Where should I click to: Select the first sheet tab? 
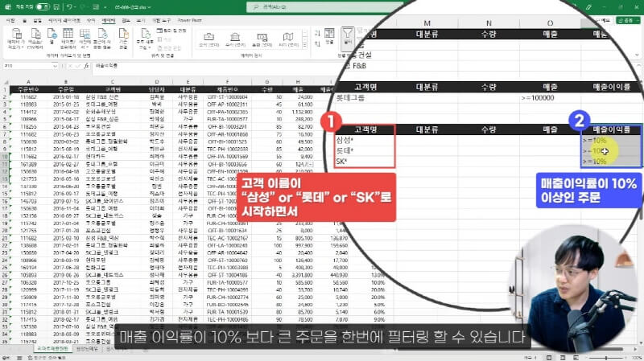[52, 349]
